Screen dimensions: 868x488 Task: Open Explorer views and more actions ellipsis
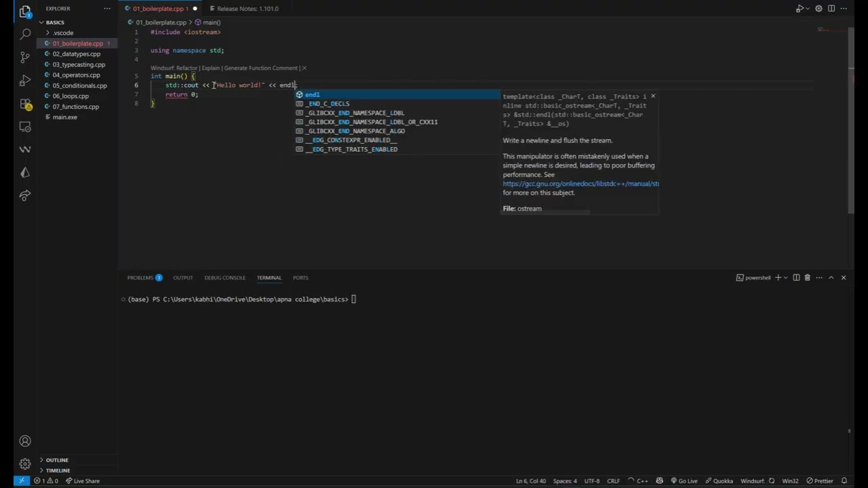(x=106, y=9)
